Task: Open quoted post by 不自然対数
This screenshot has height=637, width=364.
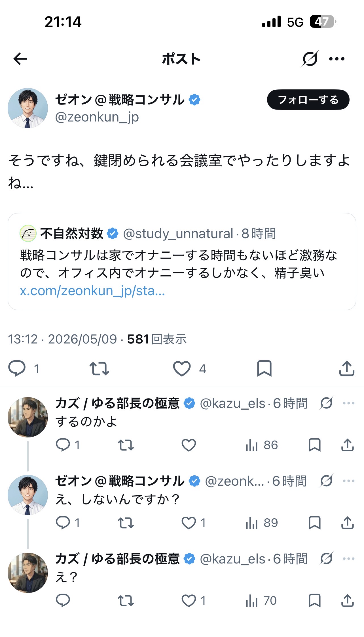Action: 182,261
